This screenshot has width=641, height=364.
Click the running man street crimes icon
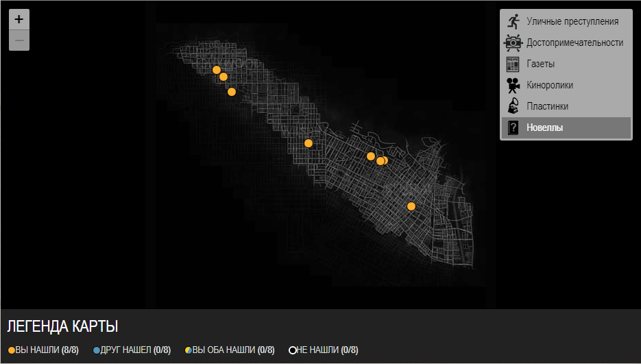pos(513,21)
